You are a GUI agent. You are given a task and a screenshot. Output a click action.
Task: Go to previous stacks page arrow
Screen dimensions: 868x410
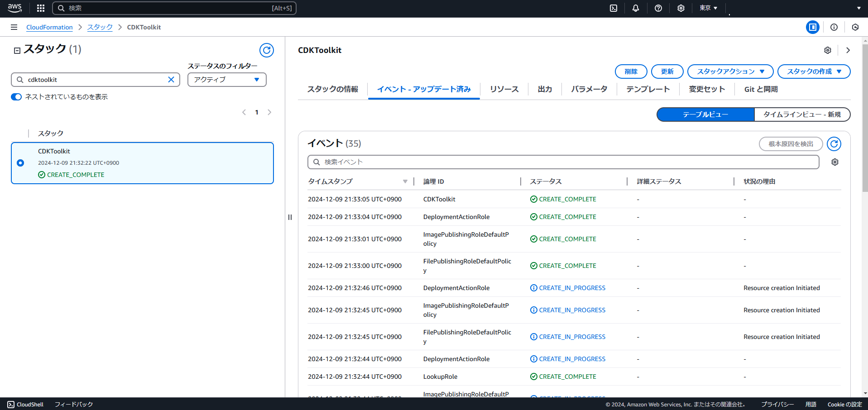[x=244, y=112]
